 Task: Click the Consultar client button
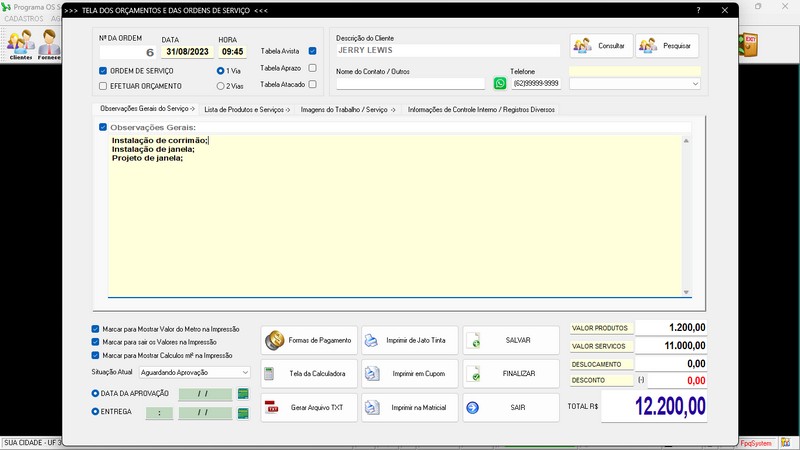click(600, 46)
